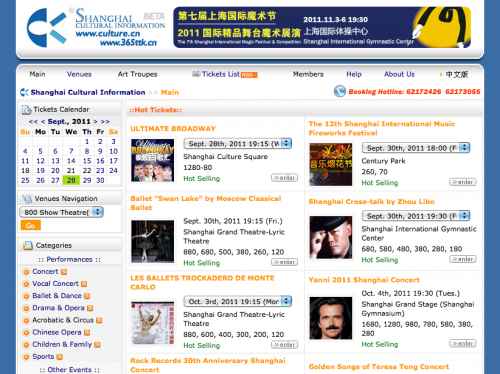Select September 28 in Tickets Calendar
This screenshot has width=500, height=374.
point(71,180)
